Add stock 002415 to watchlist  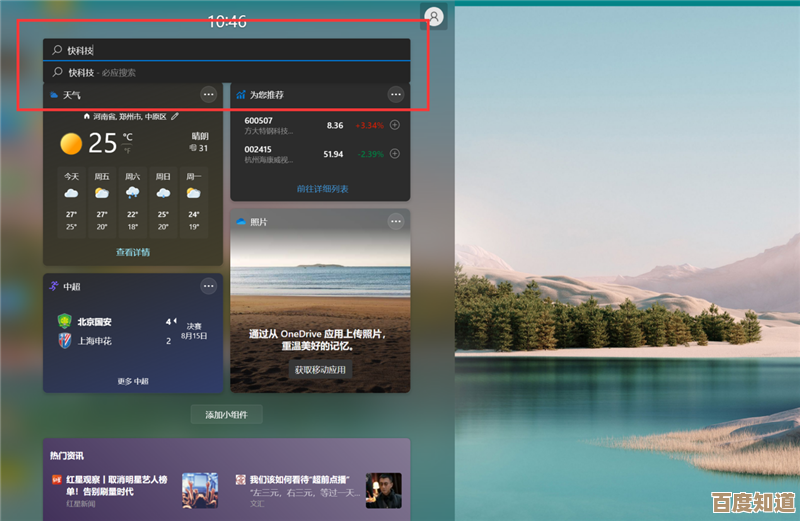[394, 153]
